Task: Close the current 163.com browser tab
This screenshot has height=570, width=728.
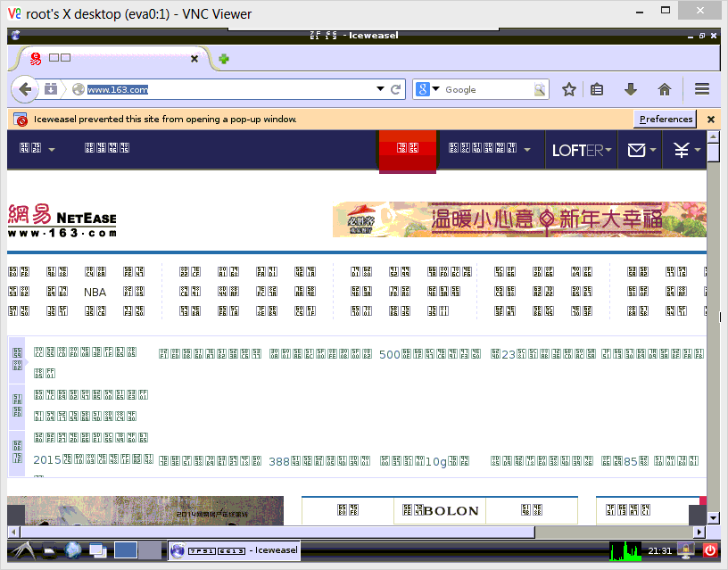Action: 194,58
